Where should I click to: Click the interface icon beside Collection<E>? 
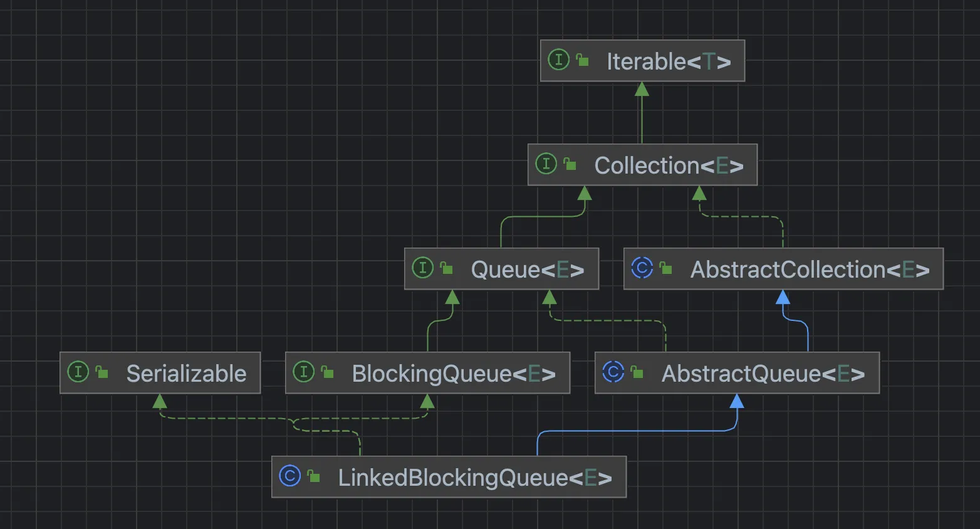click(548, 164)
